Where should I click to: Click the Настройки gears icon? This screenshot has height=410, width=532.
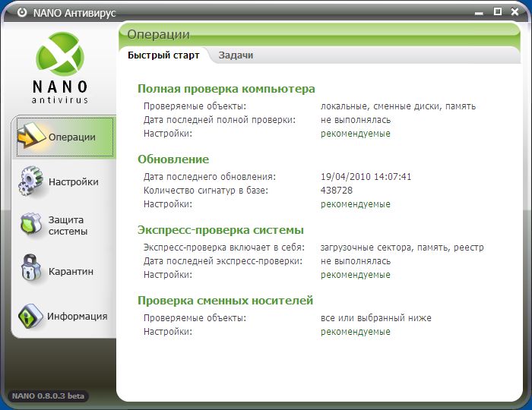pos(30,181)
